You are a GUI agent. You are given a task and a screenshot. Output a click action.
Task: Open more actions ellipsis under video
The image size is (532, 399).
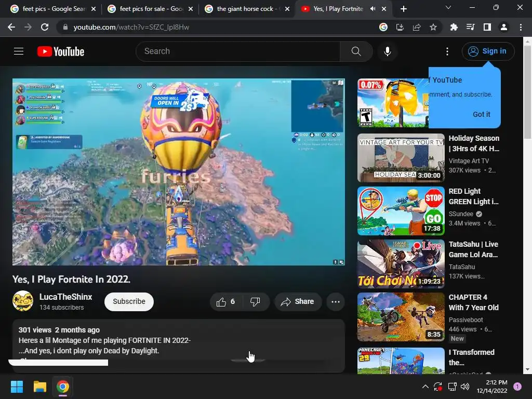click(x=336, y=302)
